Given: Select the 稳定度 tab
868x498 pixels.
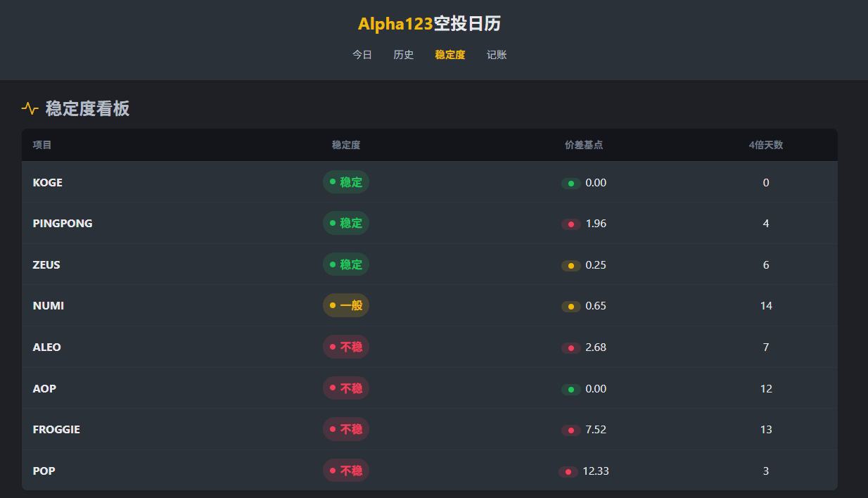Looking at the screenshot, I should pos(450,55).
